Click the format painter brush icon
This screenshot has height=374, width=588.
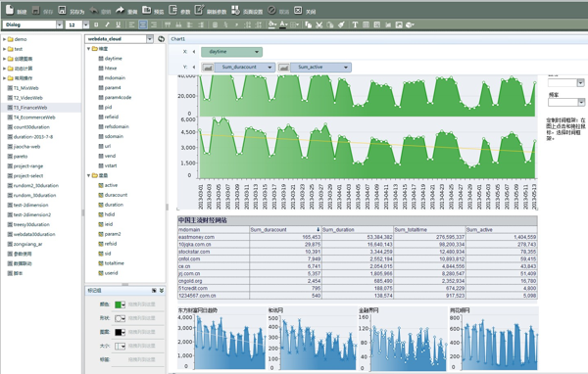click(341, 24)
